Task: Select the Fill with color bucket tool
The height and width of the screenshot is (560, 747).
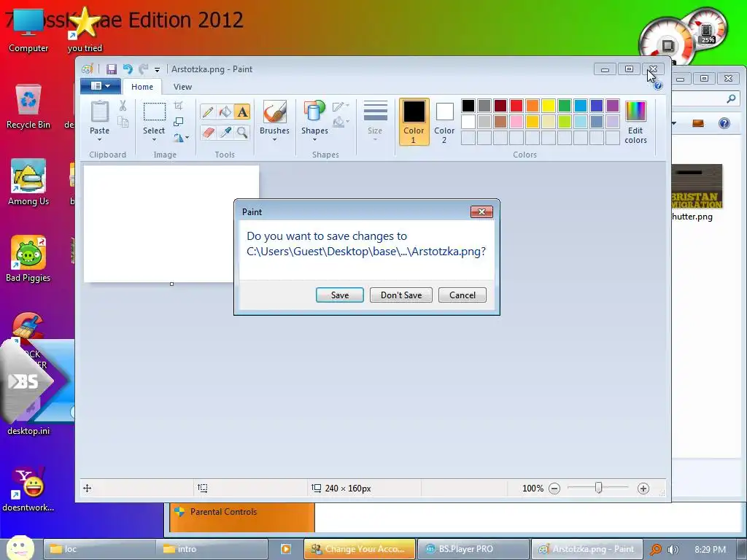Action: pos(225,112)
